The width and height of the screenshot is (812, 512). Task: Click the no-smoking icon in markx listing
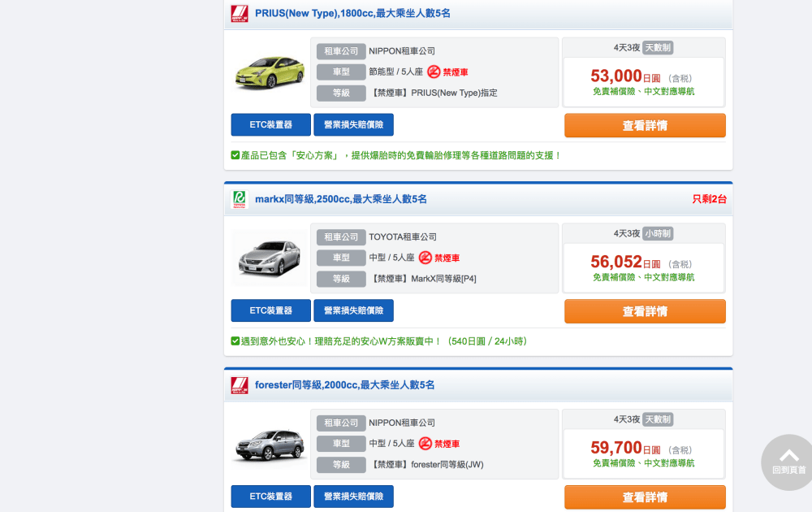click(x=425, y=258)
